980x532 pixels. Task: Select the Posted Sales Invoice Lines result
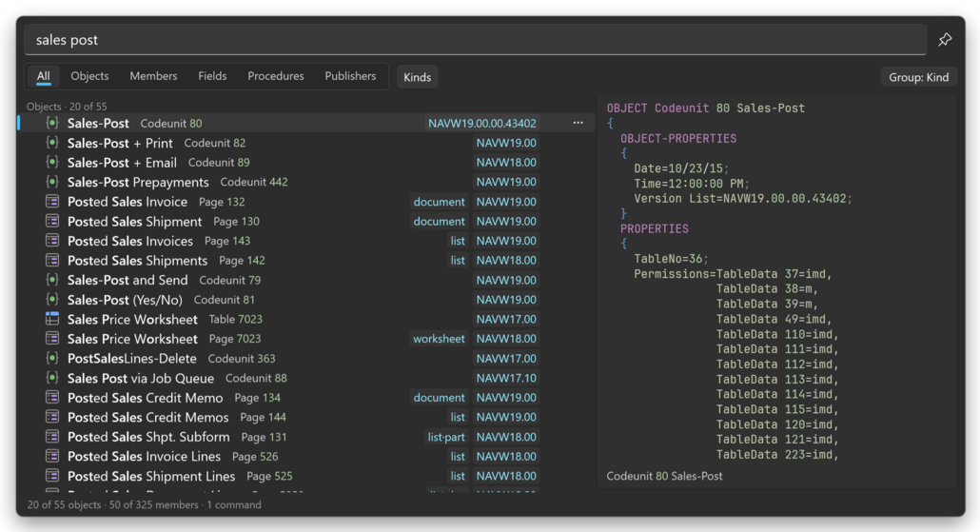(x=306, y=456)
